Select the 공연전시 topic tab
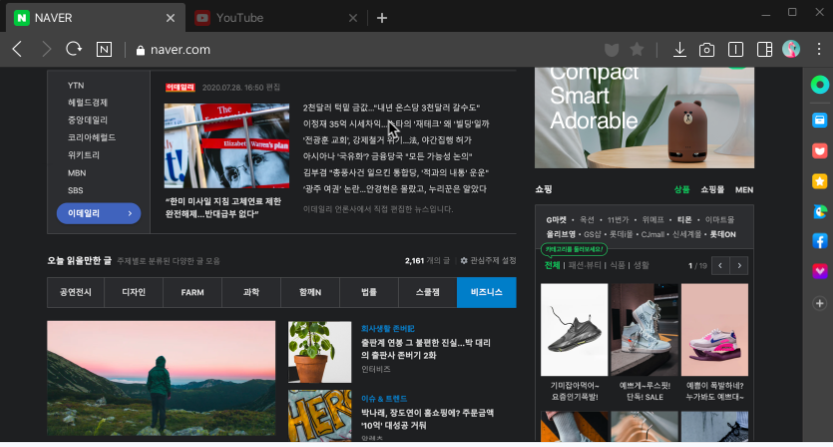Image resolution: width=833 pixels, height=447 pixels. pos(76,292)
